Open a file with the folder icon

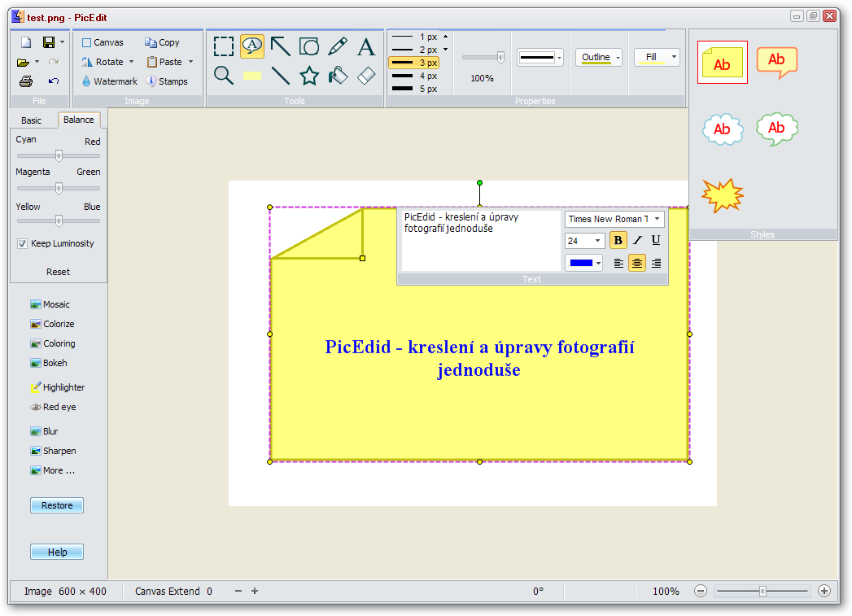tap(24, 63)
